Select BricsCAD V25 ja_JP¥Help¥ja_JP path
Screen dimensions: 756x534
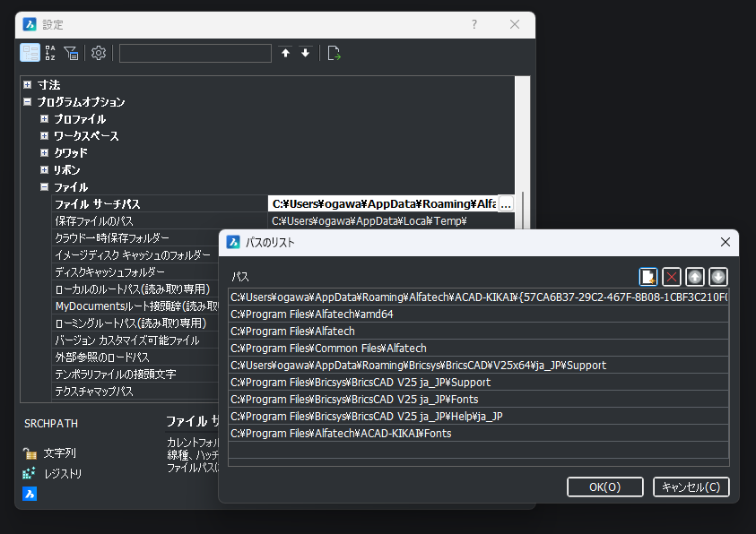pyautogui.click(x=478, y=416)
